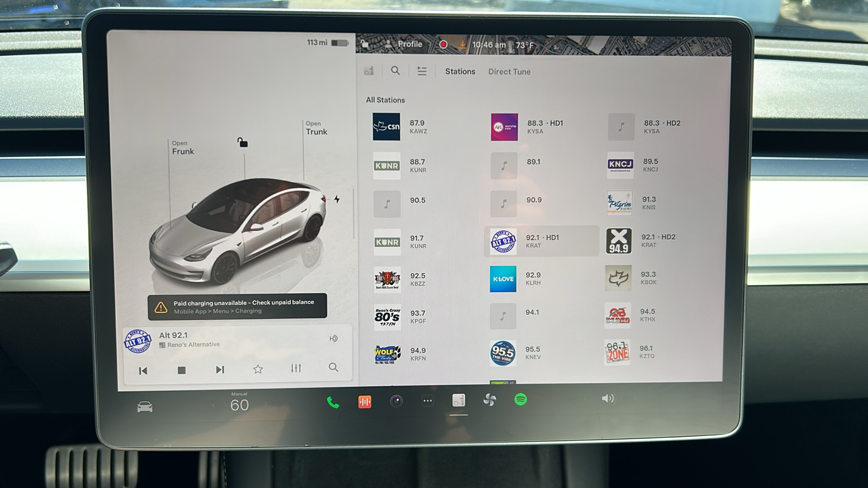Select 92.1 HD1 KRAT station
This screenshot has width=868, height=488.
click(541, 241)
